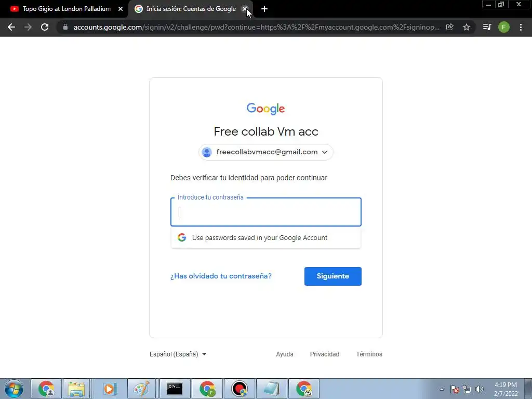The height and width of the screenshot is (399, 532).
Task: Open first Chrome icon on taskbar
Action: 46,389
